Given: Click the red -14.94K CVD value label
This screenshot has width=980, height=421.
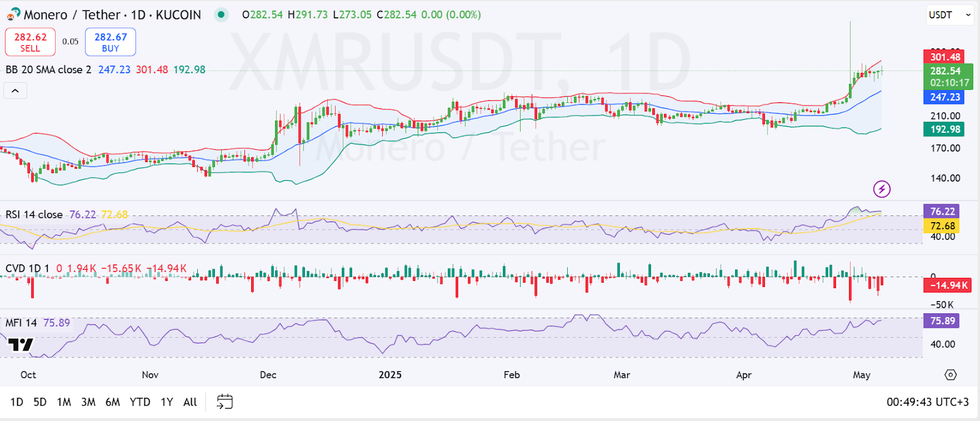Looking at the screenshot, I should [948, 285].
